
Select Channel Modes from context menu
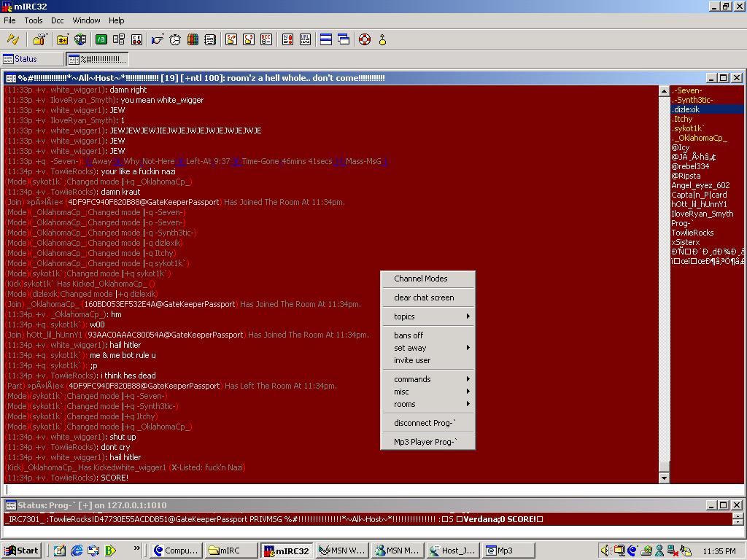pos(421,279)
